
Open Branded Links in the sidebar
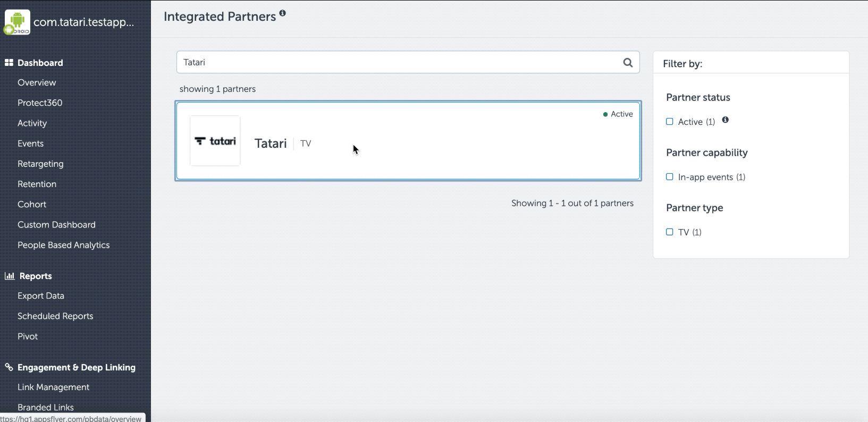click(x=46, y=408)
